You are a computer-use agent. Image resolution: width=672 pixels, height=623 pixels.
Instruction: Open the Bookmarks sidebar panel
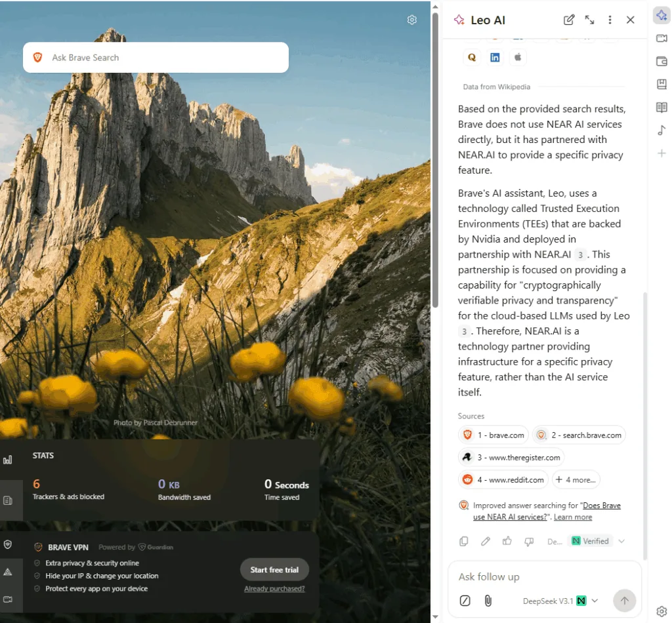tap(661, 85)
